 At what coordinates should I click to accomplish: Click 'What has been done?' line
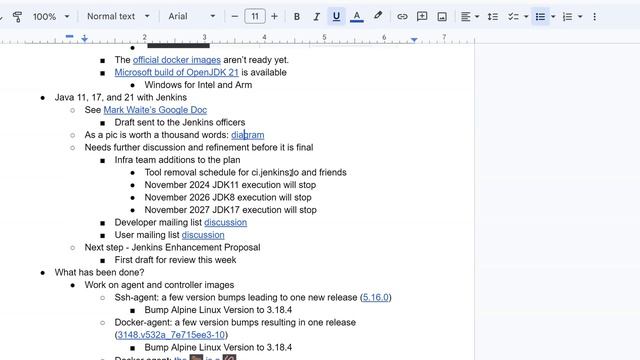[x=99, y=273]
